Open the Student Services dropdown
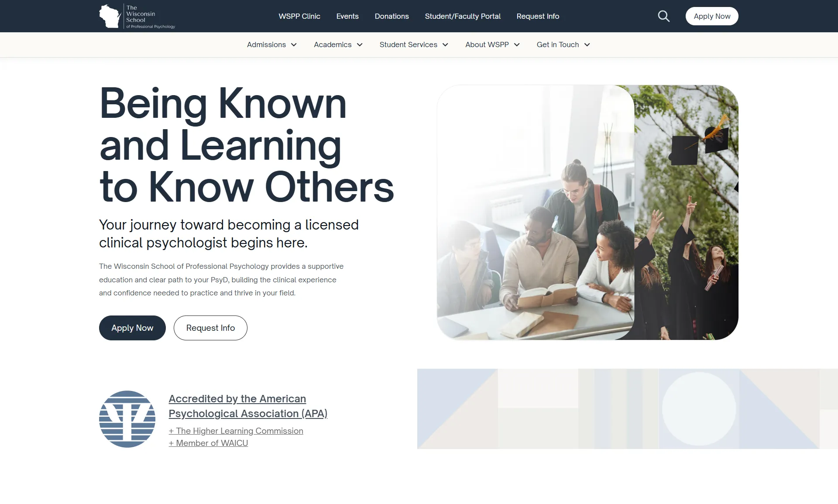The height and width of the screenshot is (504, 838). [x=414, y=45]
